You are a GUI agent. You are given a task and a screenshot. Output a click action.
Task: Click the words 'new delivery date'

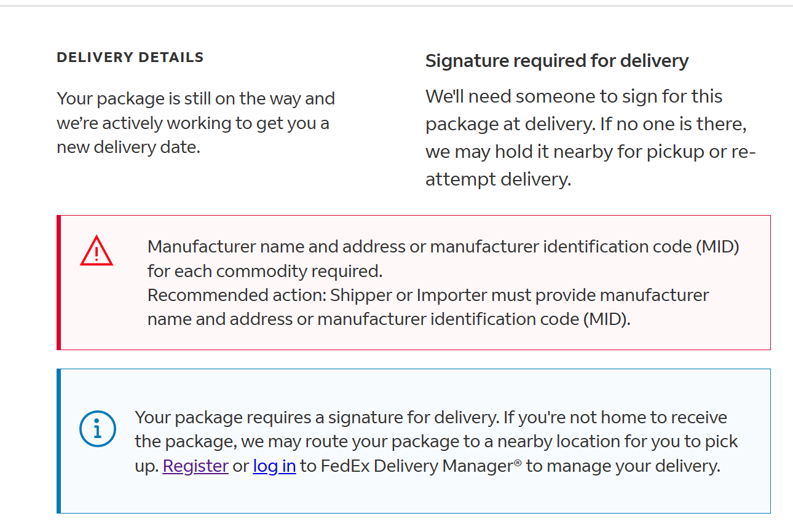tap(128, 147)
